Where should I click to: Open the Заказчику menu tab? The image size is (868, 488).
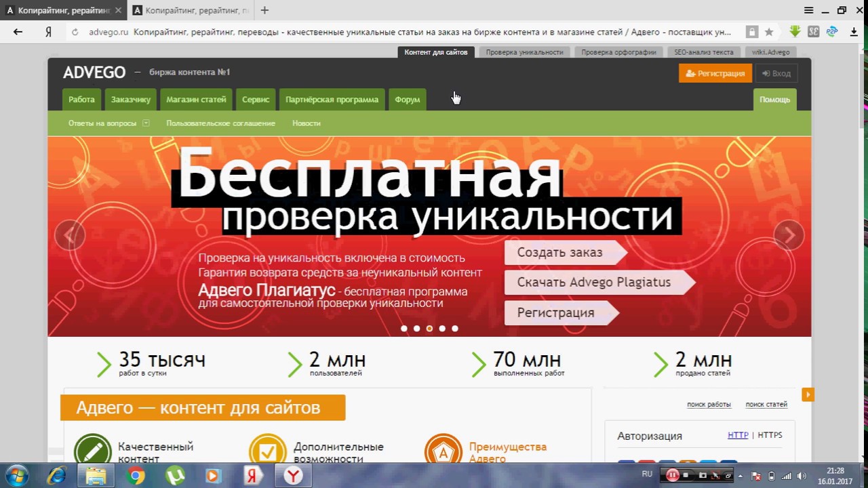[130, 100]
